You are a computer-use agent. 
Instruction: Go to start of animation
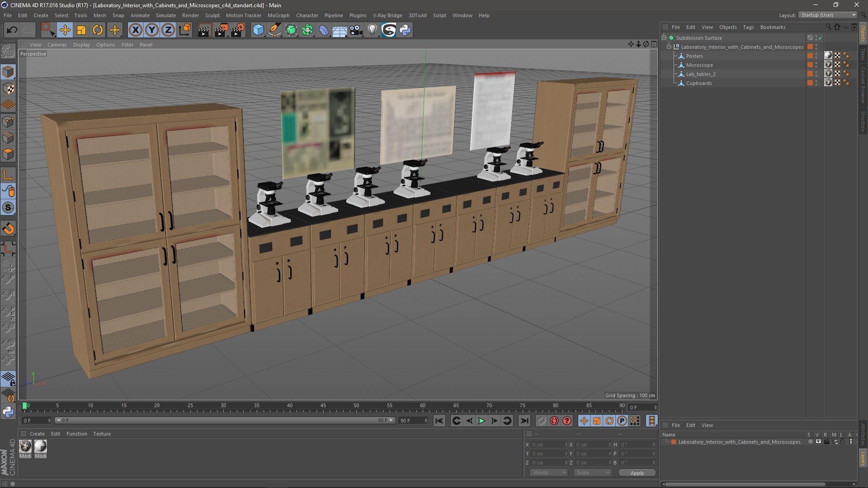(439, 421)
